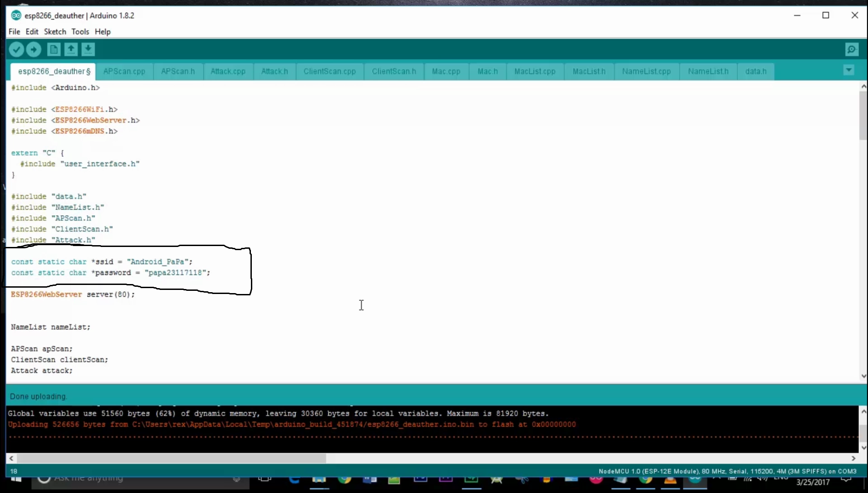Click the 'ESP8266WebServer server(80);' line
Image resolution: width=868 pixels, height=493 pixels.
73,294
